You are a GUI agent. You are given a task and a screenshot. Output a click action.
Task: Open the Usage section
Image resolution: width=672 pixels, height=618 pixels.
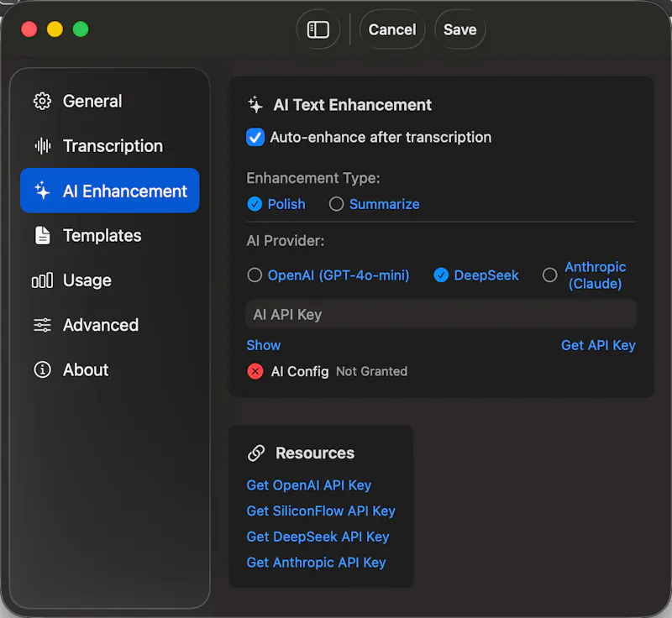coord(110,280)
